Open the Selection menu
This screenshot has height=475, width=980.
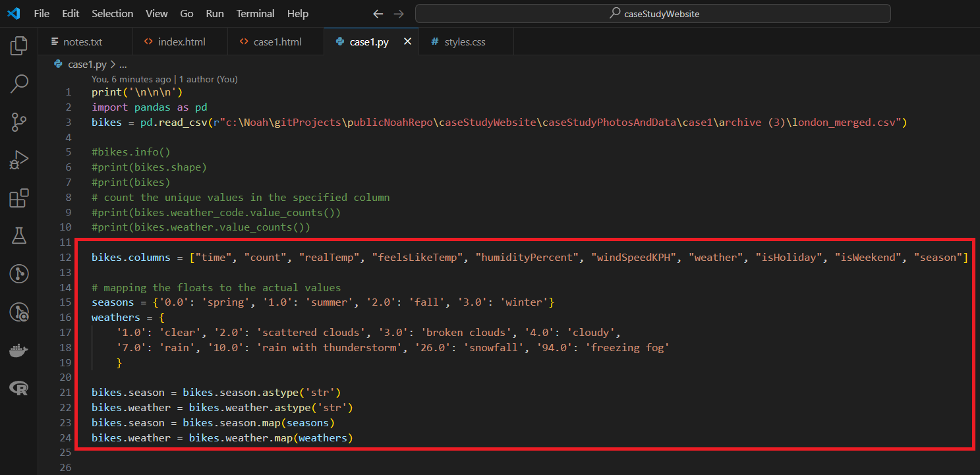click(x=112, y=13)
